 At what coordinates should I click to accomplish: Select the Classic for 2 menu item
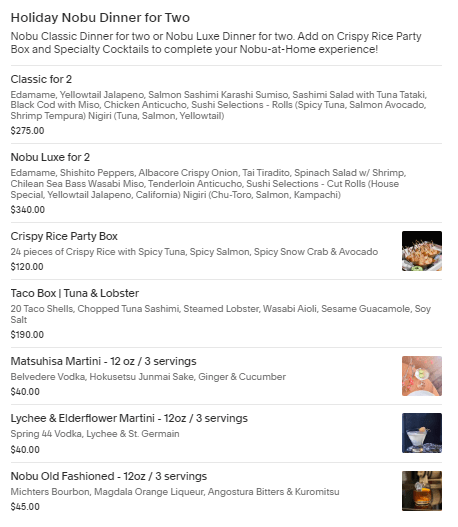pyautogui.click(x=41, y=79)
